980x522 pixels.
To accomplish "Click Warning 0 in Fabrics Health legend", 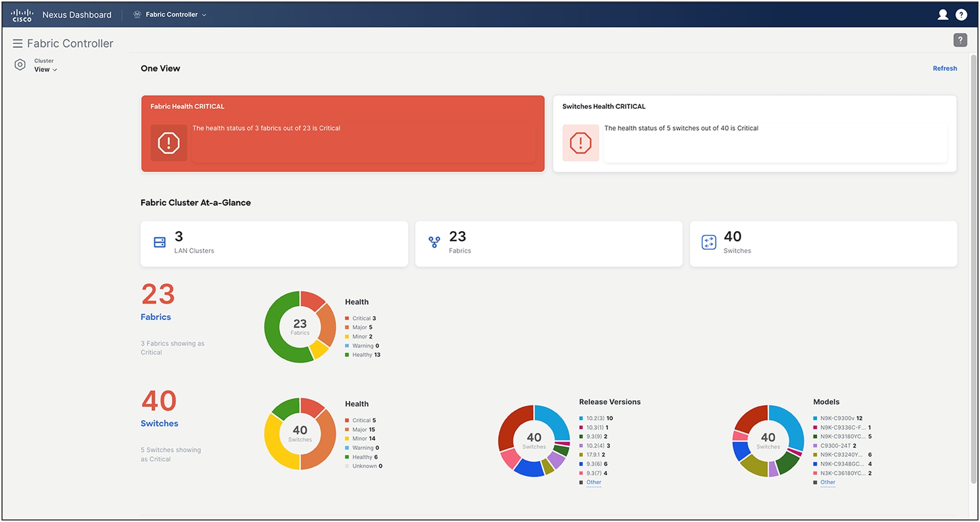I will (x=362, y=346).
